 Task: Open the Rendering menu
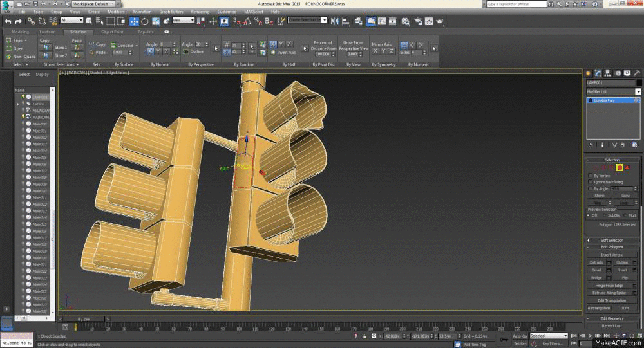200,12
